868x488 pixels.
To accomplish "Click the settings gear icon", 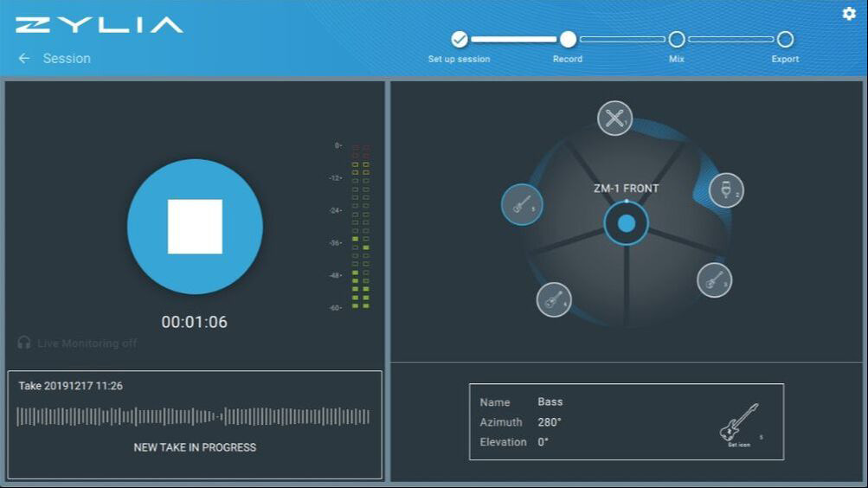I will click(x=849, y=13).
